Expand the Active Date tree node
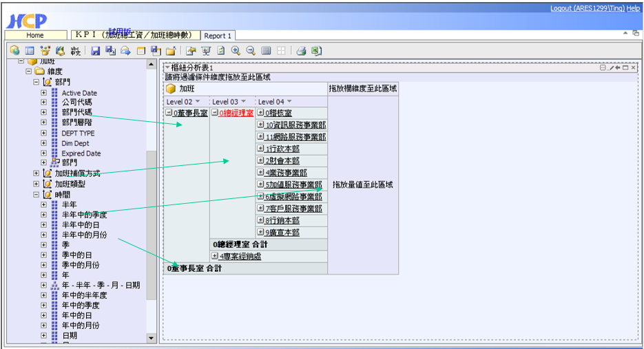This screenshot has height=349, width=644. [x=43, y=93]
